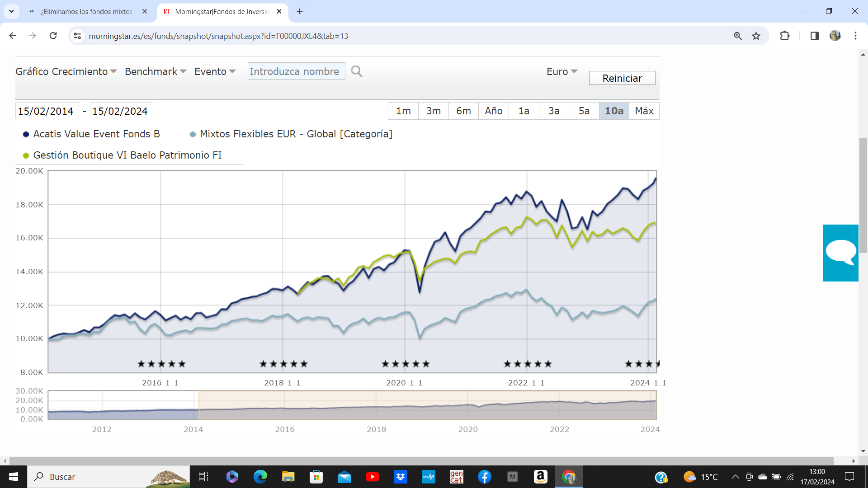Show hidden system tray icons
The height and width of the screenshot is (488, 868).
pos(736,477)
